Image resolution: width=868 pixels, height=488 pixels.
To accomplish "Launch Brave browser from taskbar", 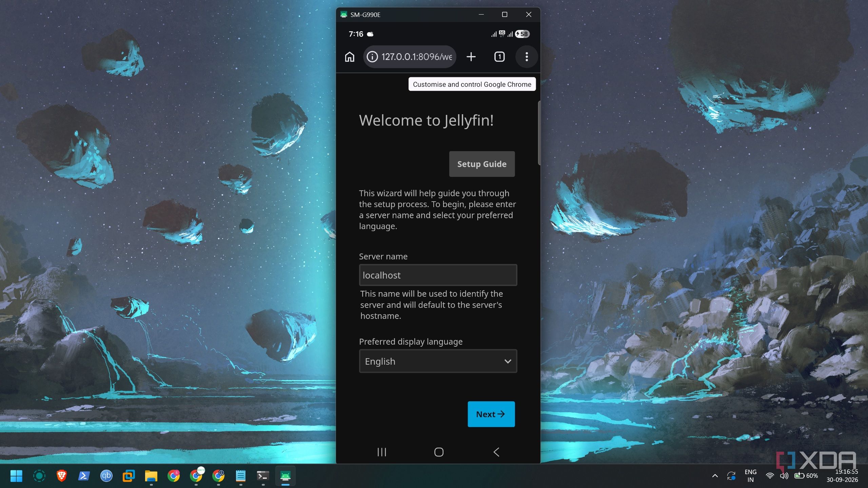I will [x=61, y=476].
